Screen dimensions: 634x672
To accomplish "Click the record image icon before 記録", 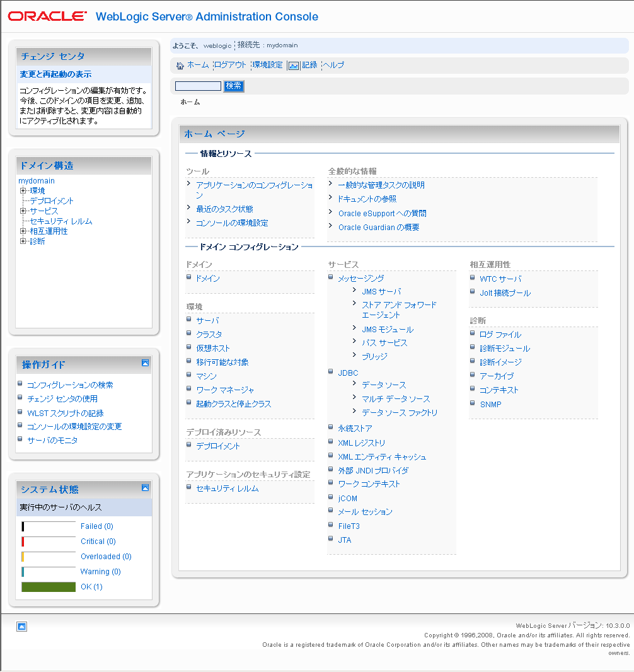I will (x=294, y=66).
